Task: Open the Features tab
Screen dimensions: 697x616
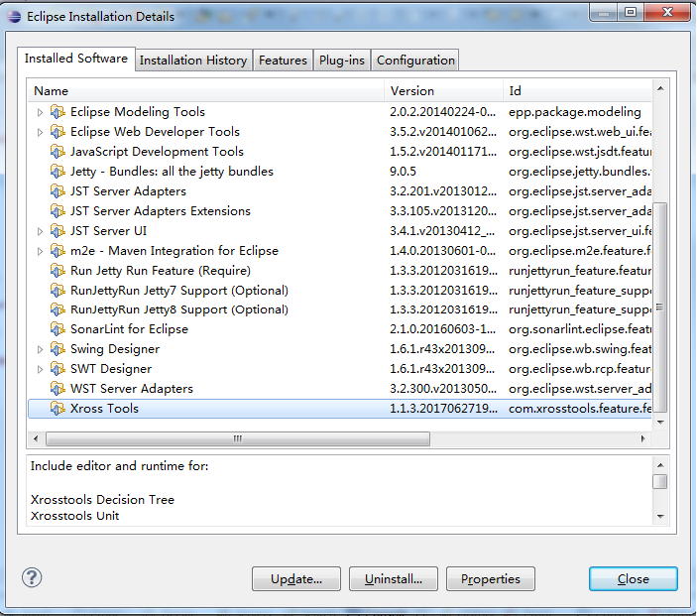Action: coord(283,61)
